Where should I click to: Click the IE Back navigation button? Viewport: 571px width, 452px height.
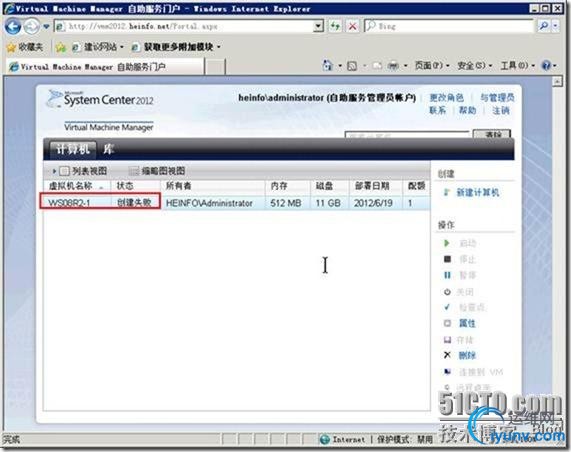point(13,27)
